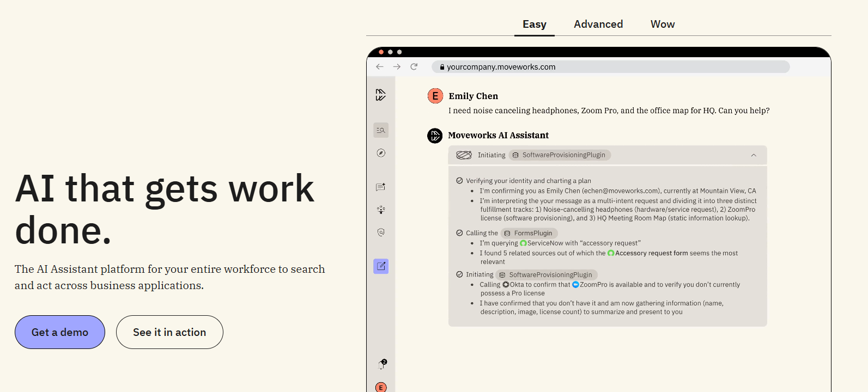Click "Verifying your identity and charting a plan"
This screenshot has width=868, height=392.
pos(529,181)
